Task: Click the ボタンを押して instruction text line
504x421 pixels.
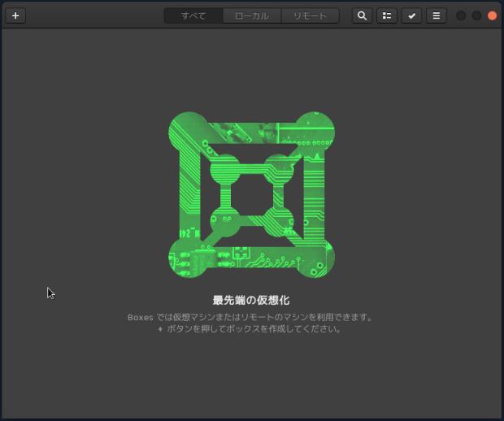Action: click(250, 329)
